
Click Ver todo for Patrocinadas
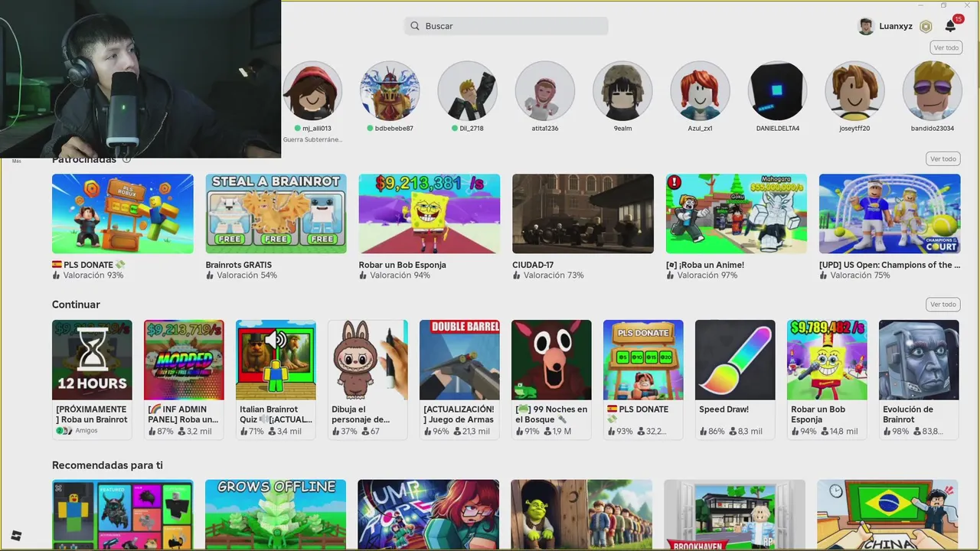point(942,159)
